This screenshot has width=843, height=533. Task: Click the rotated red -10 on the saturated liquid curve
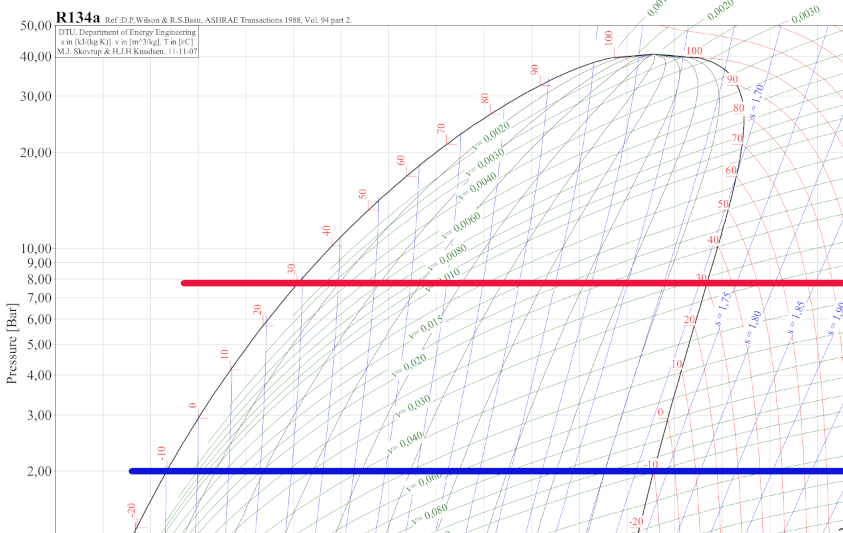coord(161,453)
